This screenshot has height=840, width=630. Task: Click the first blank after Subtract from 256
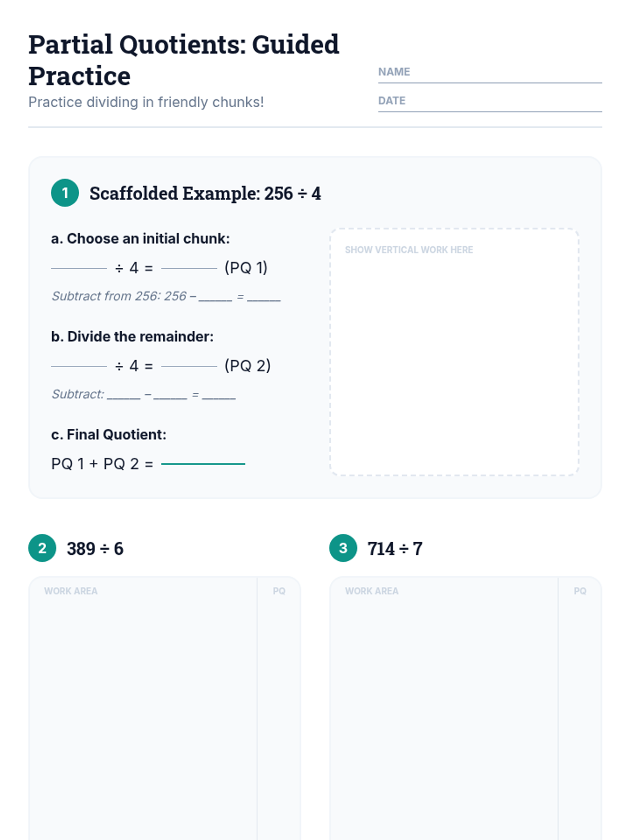(x=215, y=297)
